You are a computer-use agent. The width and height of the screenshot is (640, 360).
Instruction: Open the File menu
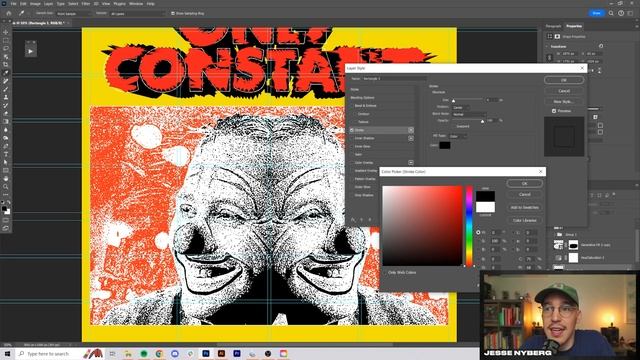coord(13,4)
